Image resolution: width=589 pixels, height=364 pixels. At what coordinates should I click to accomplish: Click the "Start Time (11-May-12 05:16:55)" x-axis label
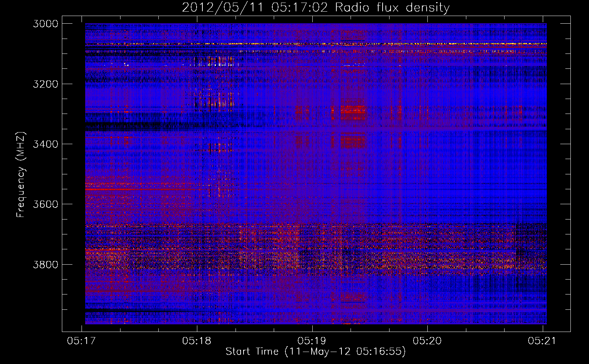click(316, 352)
